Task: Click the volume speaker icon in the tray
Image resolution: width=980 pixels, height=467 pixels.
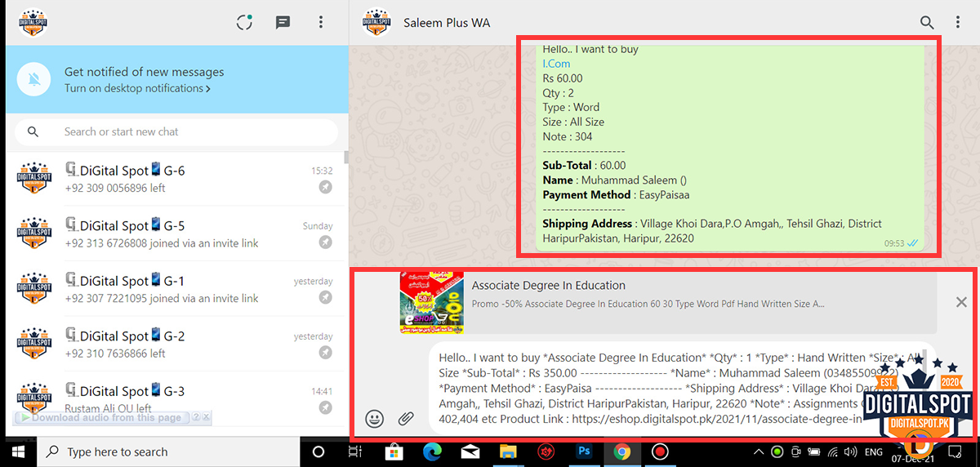Action: pyautogui.click(x=850, y=451)
